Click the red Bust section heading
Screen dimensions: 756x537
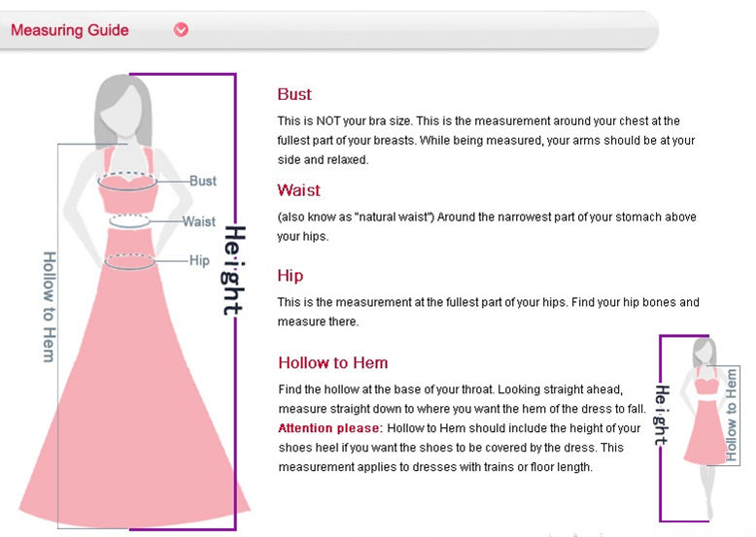tap(294, 94)
